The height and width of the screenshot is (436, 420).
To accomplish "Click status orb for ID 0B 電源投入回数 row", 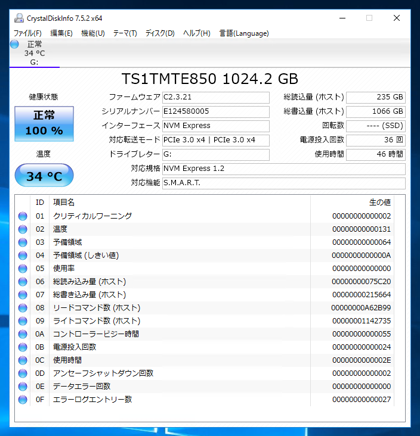I will click(x=23, y=347).
